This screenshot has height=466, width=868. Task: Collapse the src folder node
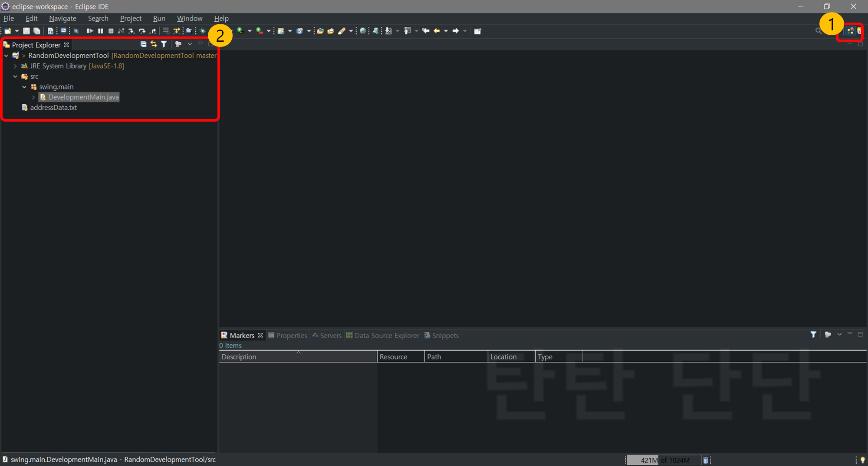tap(15, 76)
